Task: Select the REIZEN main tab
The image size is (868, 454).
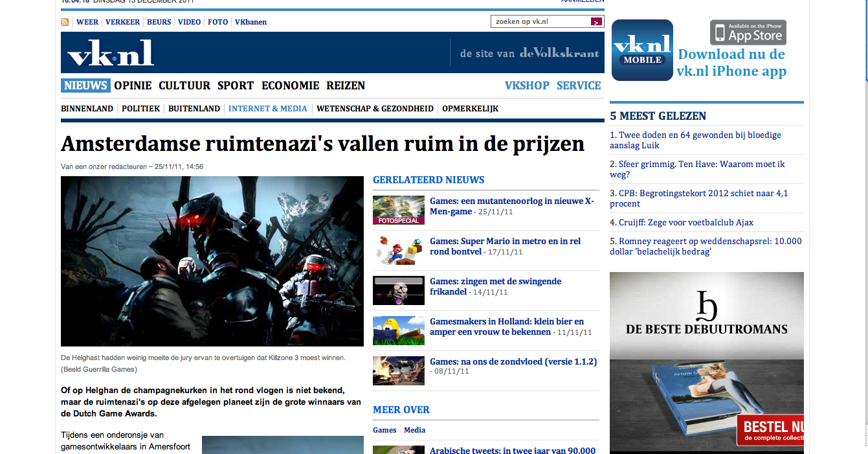Action: pos(346,85)
